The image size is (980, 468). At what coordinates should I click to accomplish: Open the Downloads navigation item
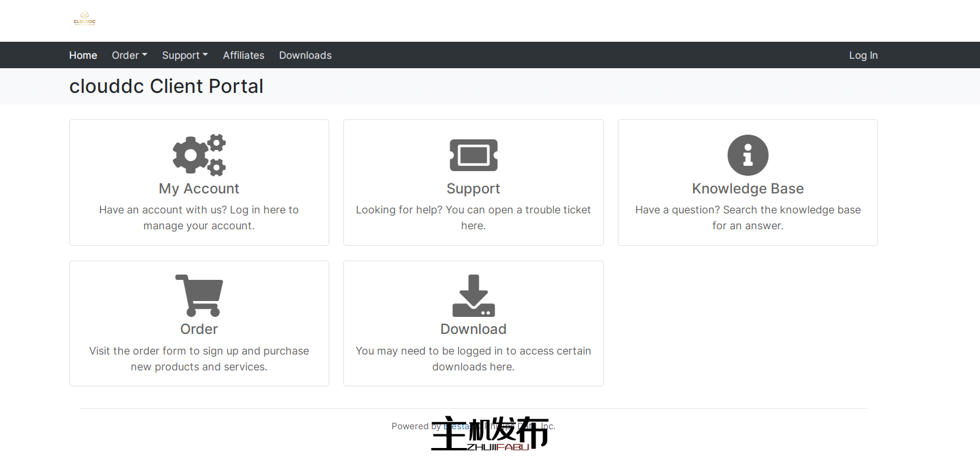click(x=305, y=55)
